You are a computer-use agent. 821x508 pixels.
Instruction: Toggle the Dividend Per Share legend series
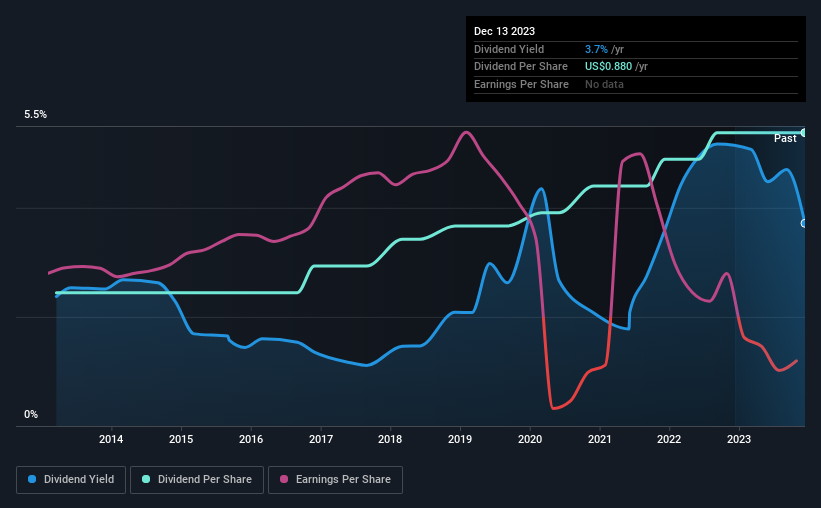point(202,480)
